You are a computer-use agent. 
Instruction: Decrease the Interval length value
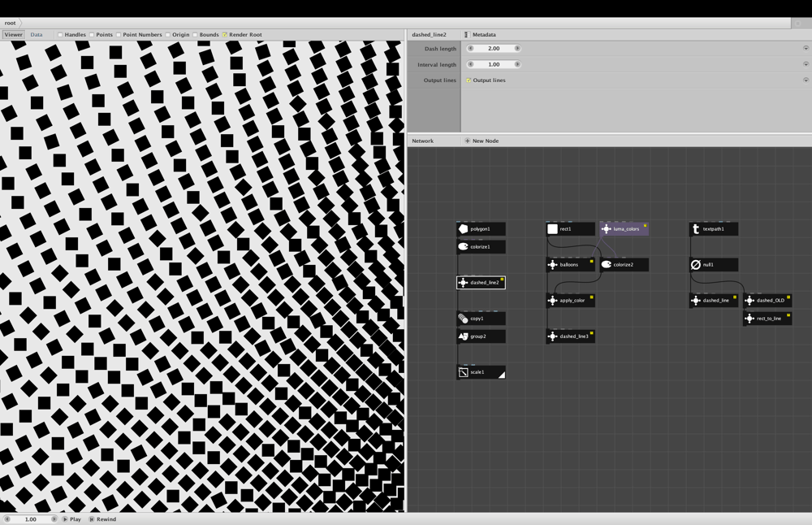click(x=470, y=64)
